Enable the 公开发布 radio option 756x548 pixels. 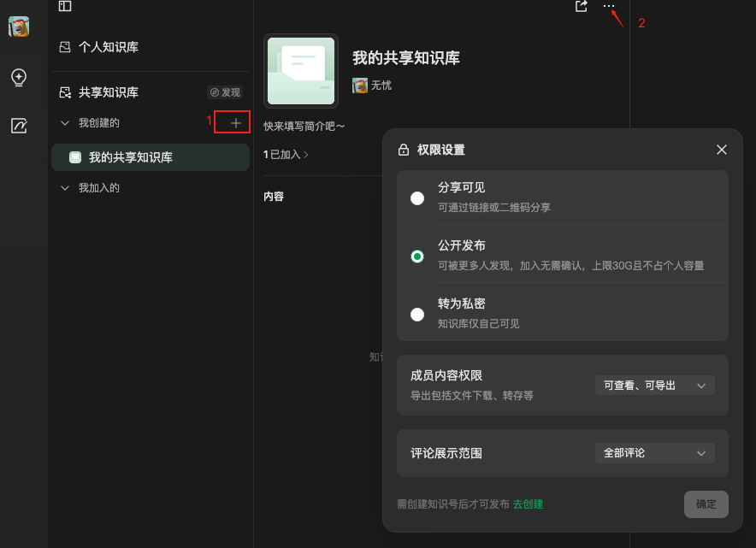(x=417, y=256)
